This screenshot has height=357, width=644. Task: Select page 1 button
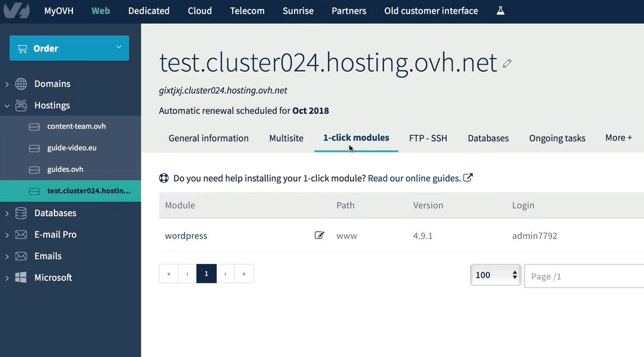[206, 273]
